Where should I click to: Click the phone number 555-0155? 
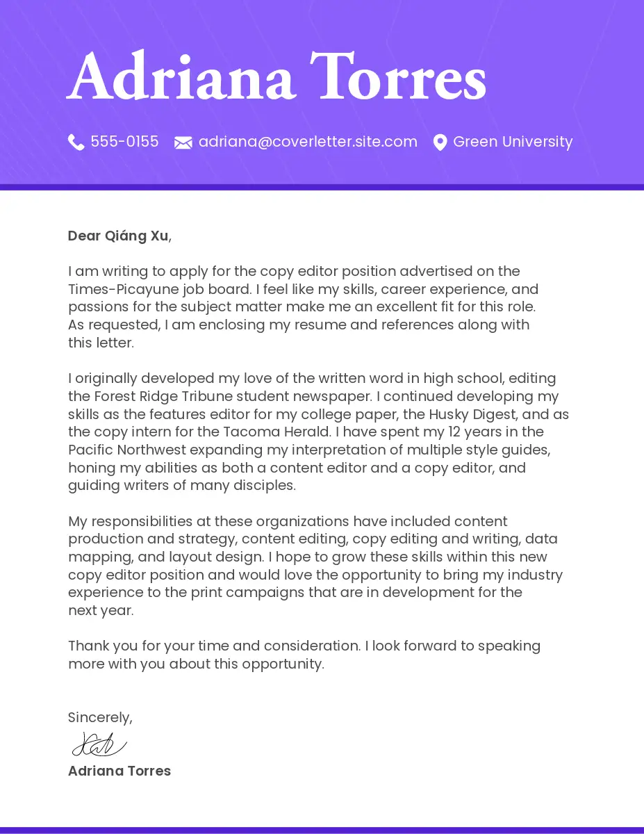pos(124,142)
